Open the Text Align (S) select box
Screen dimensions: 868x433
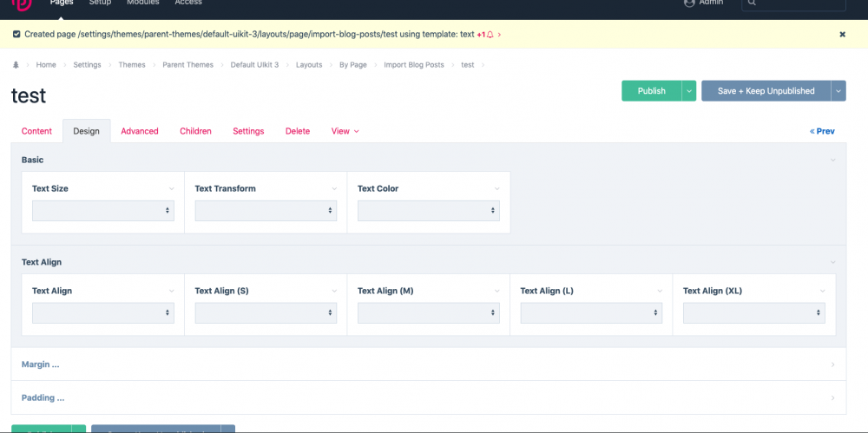point(266,313)
